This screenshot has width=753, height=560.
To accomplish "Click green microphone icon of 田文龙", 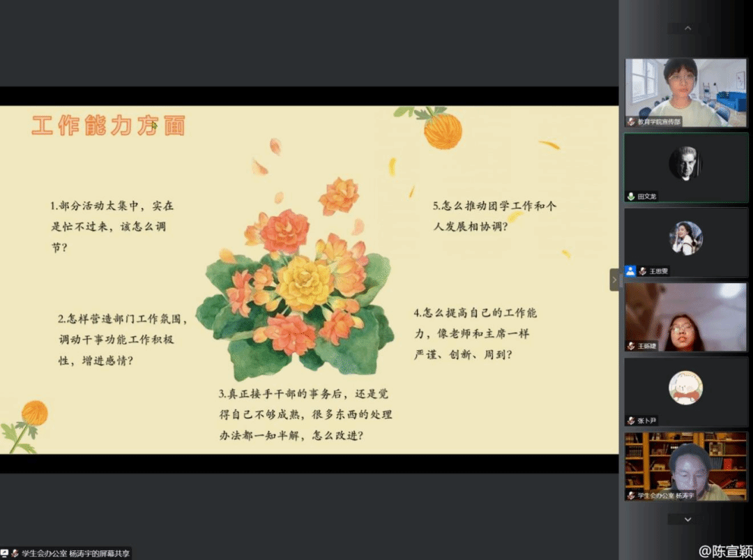I will click(x=631, y=197).
